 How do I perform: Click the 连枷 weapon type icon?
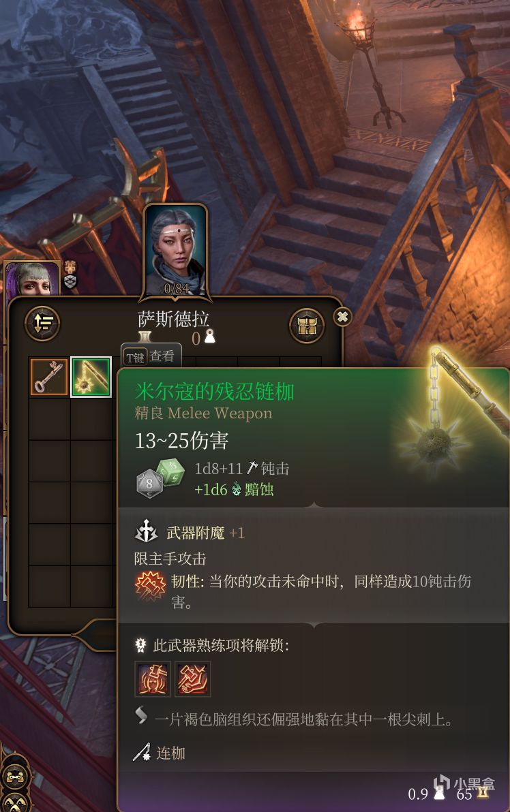pyautogui.click(x=142, y=753)
